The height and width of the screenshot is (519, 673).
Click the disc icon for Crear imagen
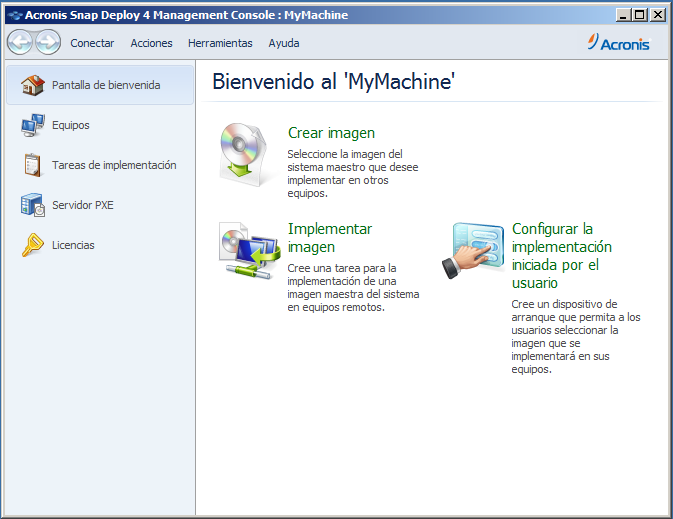click(244, 155)
